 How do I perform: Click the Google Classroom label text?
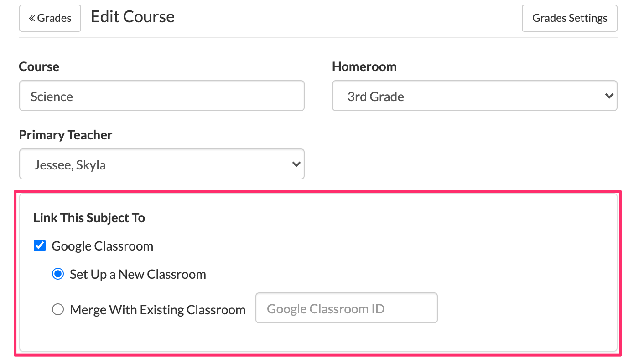coord(103,246)
